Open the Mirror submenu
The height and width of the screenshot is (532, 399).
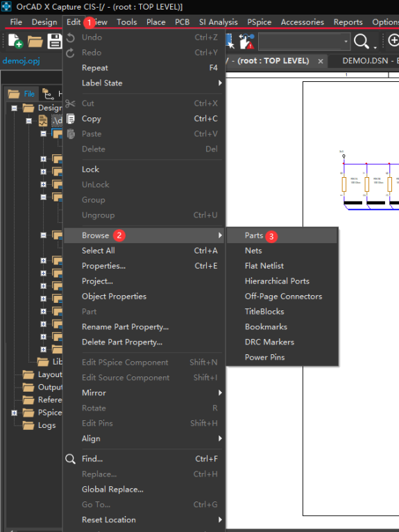point(144,393)
